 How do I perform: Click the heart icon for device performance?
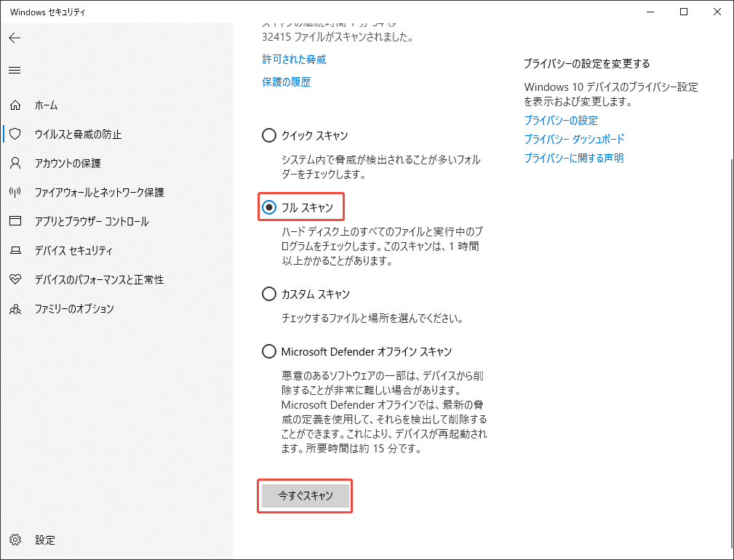(15, 279)
